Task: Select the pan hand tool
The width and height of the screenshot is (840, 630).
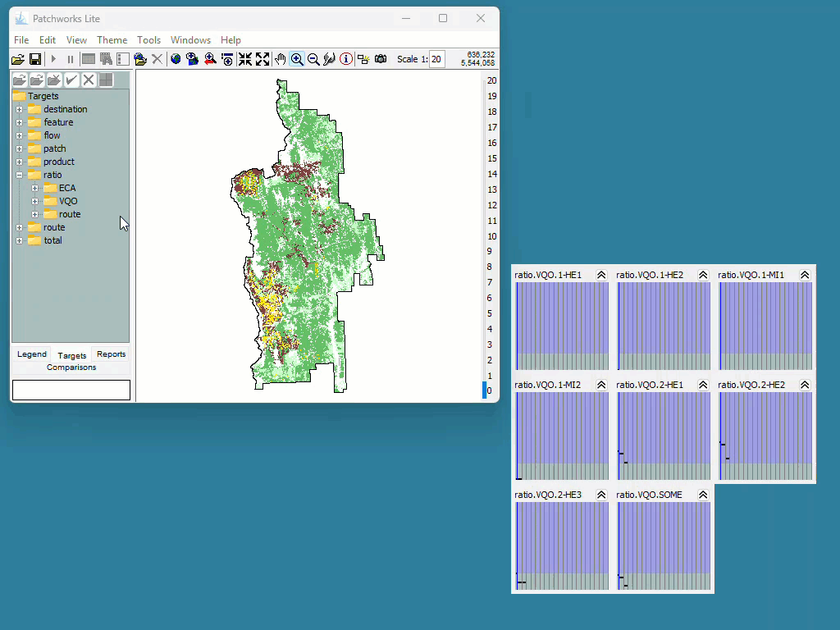Action: coord(280,59)
